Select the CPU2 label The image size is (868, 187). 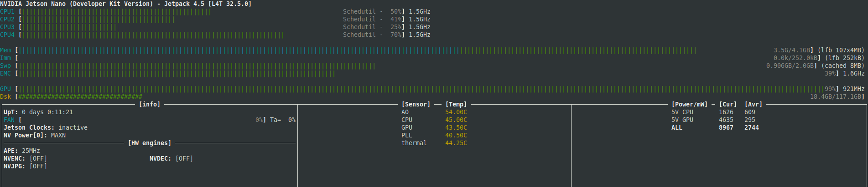7,20
